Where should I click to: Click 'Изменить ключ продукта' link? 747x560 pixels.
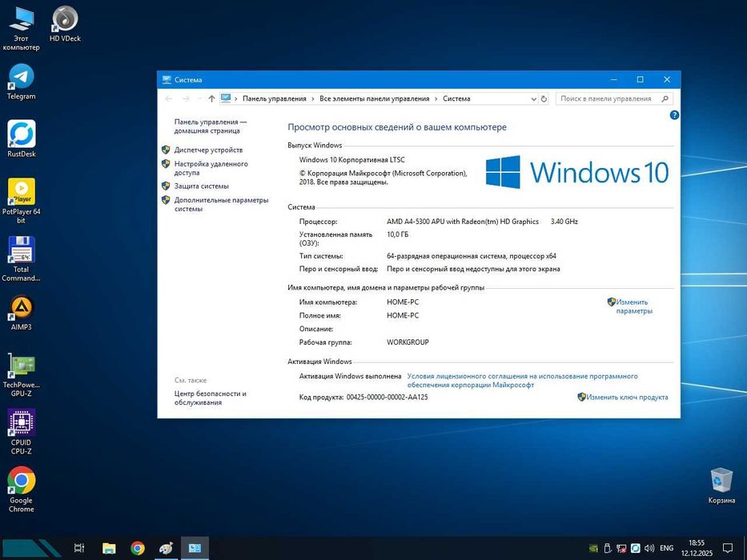pyautogui.click(x=627, y=397)
